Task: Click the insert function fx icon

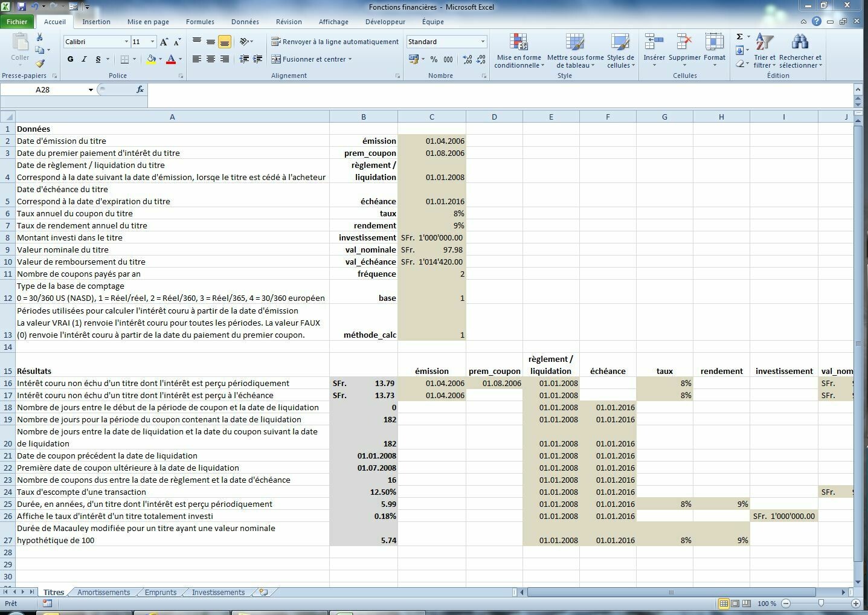Action: (x=140, y=89)
